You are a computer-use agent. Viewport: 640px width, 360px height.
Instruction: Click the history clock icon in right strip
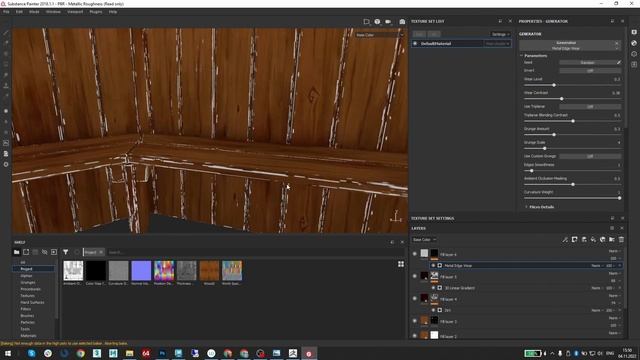coord(634,54)
